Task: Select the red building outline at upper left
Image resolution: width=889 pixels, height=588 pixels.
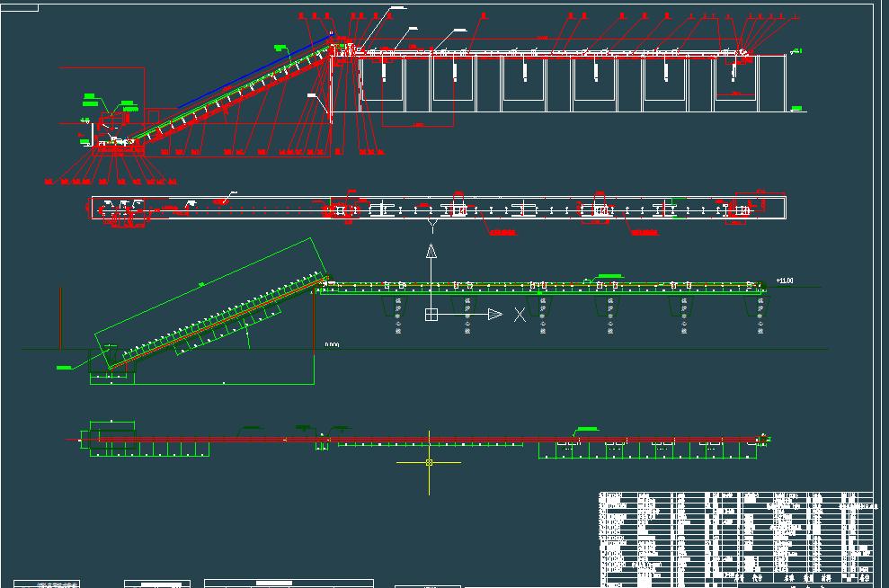Action: click(x=99, y=68)
